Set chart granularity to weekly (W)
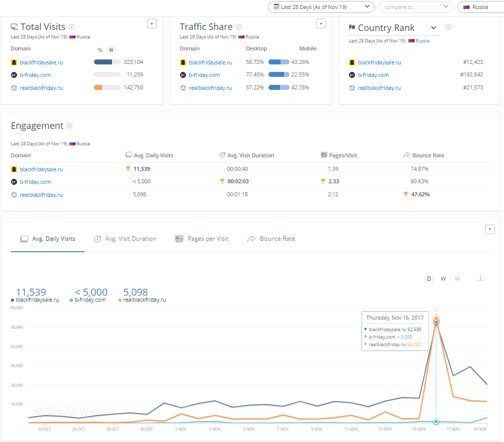Screen dimensions: 504x442 pos(443,279)
